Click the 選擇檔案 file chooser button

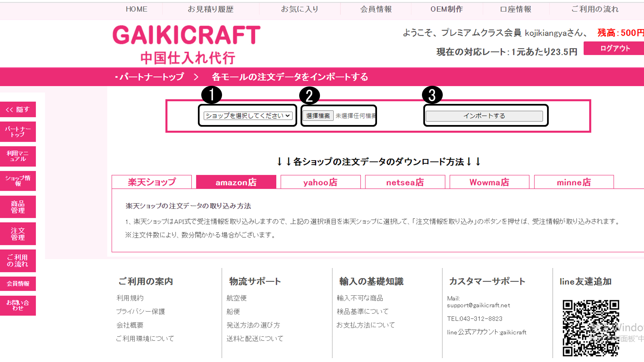[x=318, y=116]
